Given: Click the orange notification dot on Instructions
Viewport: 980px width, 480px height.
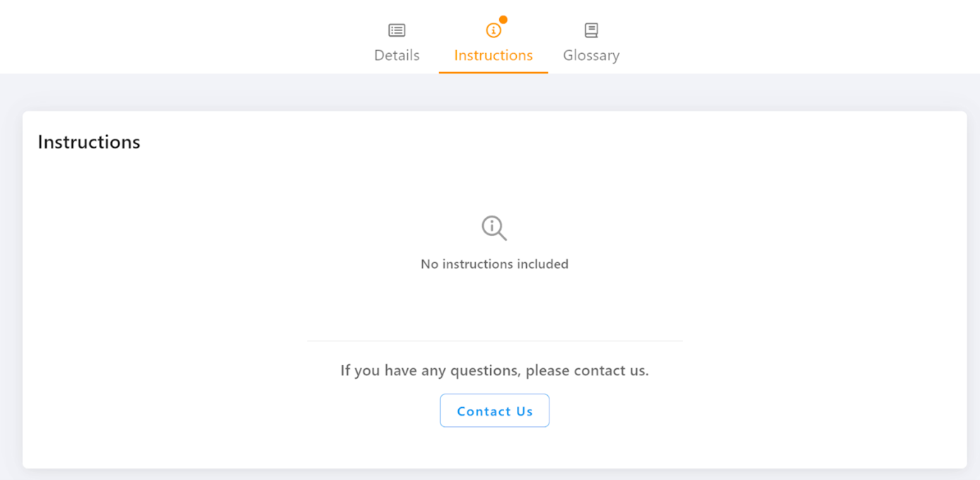Looking at the screenshot, I should click(503, 20).
